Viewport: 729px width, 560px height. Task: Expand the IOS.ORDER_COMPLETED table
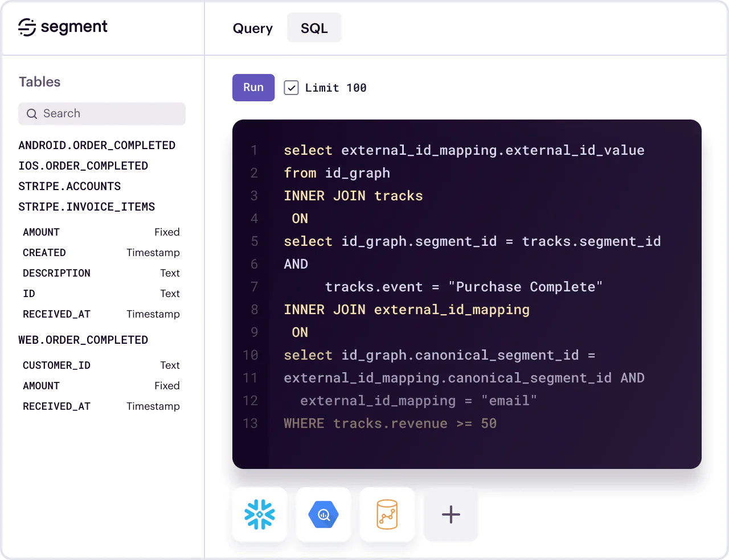83,166
